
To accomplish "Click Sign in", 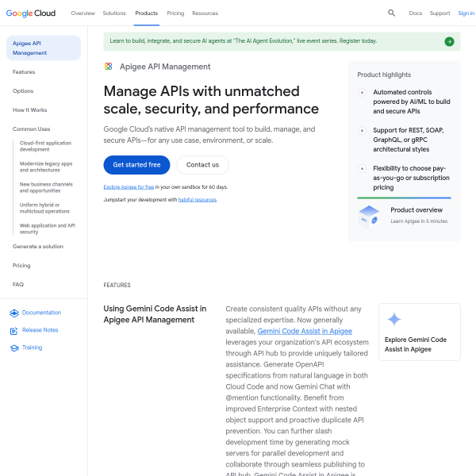I will tap(466, 13).
